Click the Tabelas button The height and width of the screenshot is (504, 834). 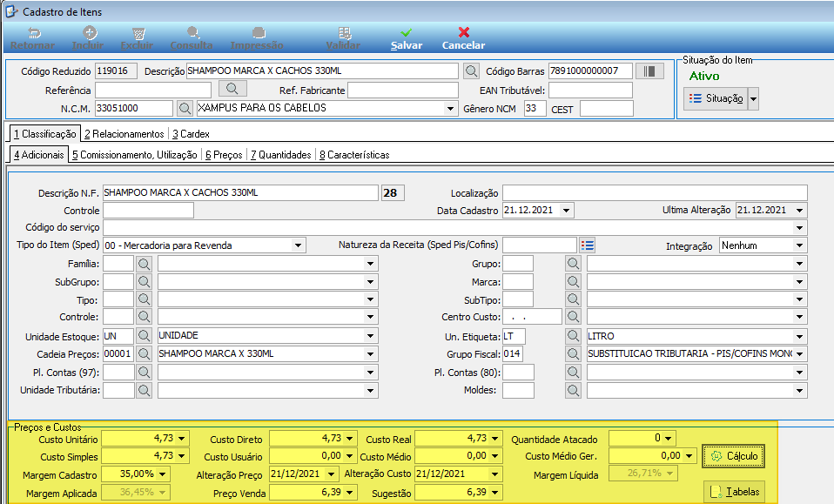point(734,492)
